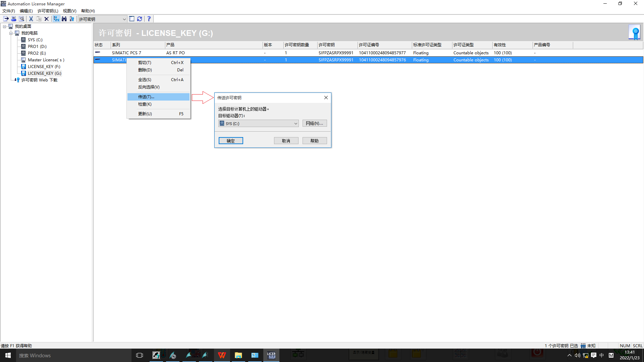644x362 pixels.
Task: Click the 网络(N)... button
Action: [314, 123]
